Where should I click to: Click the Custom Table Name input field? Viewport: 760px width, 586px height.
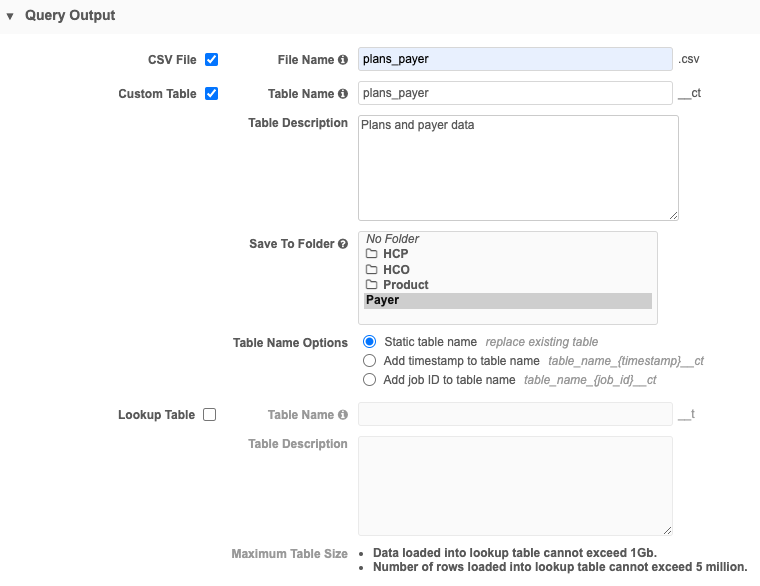click(x=514, y=94)
